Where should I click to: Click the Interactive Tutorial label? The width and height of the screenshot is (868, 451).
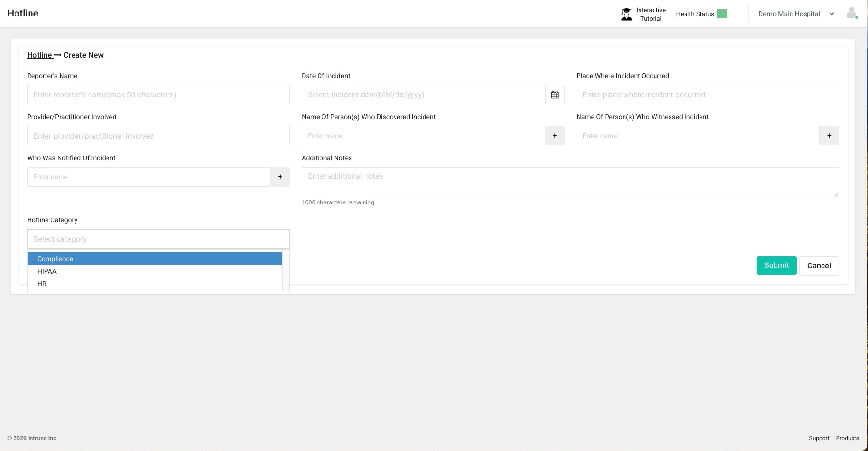pos(651,14)
